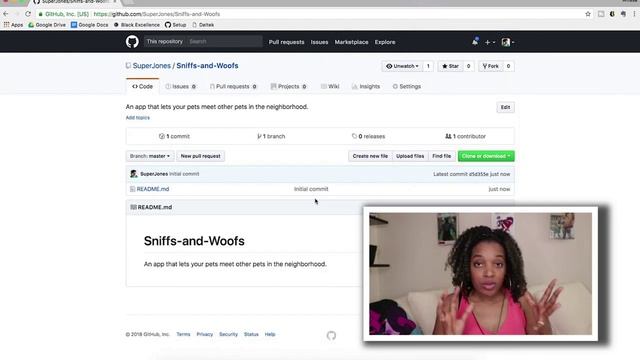View the 0 releases page
Screen dimensions: 640x360
click(x=368, y=136)
